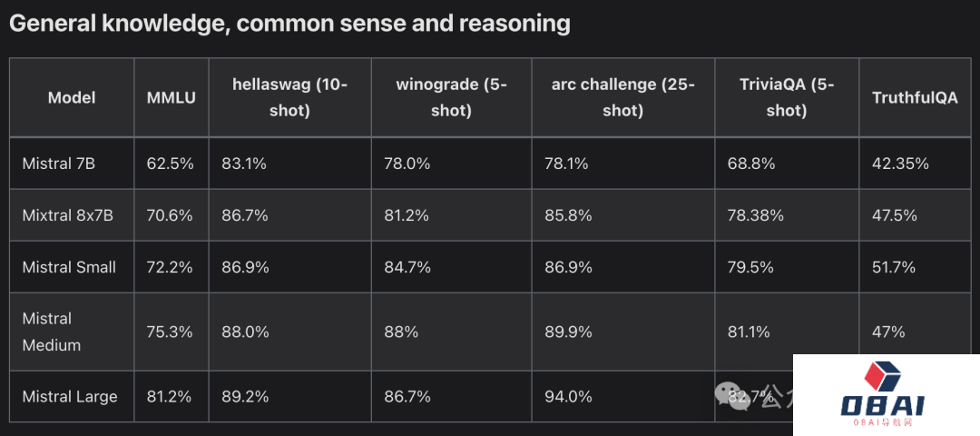The height and width of the screenshot is (436, 980).
Task: Select the arc challenge (25-shot) header
Action: coord(622,97)
